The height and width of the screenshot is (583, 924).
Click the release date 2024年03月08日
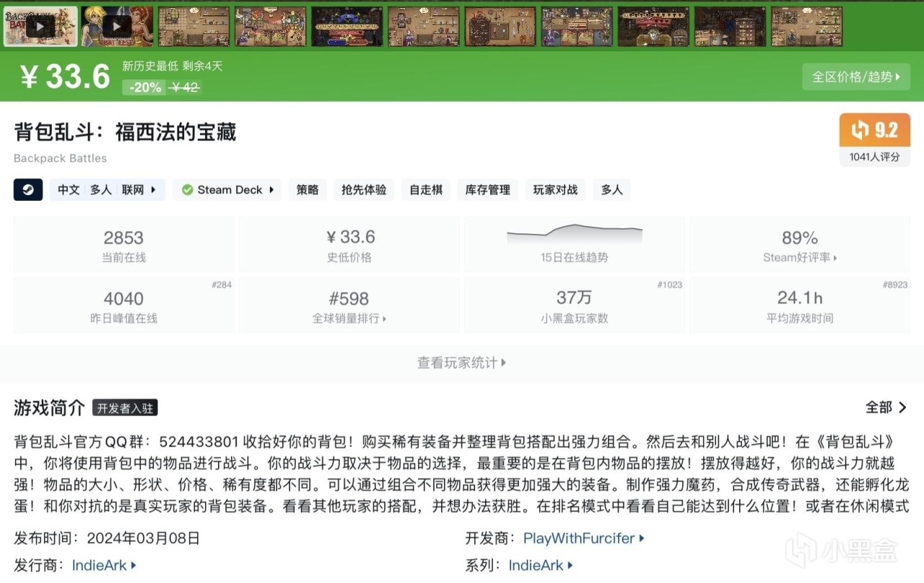coord(143,538)
